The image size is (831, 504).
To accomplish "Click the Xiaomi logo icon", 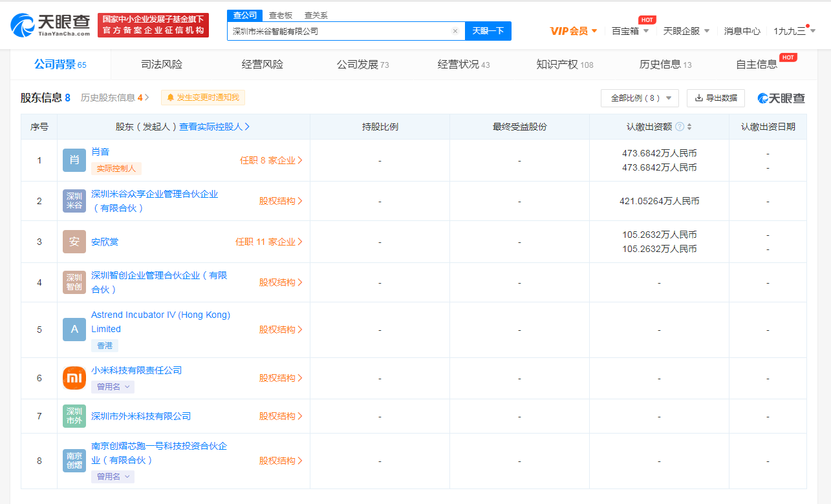I will (x=74, y=378).
